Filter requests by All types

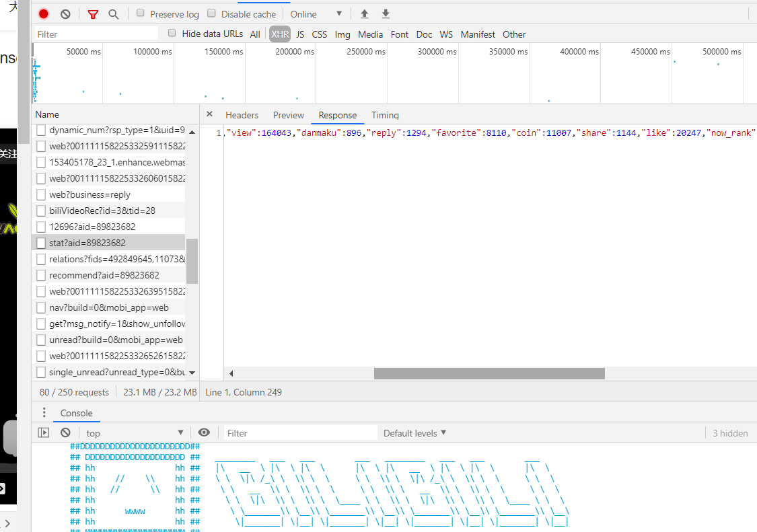[256, 34]
